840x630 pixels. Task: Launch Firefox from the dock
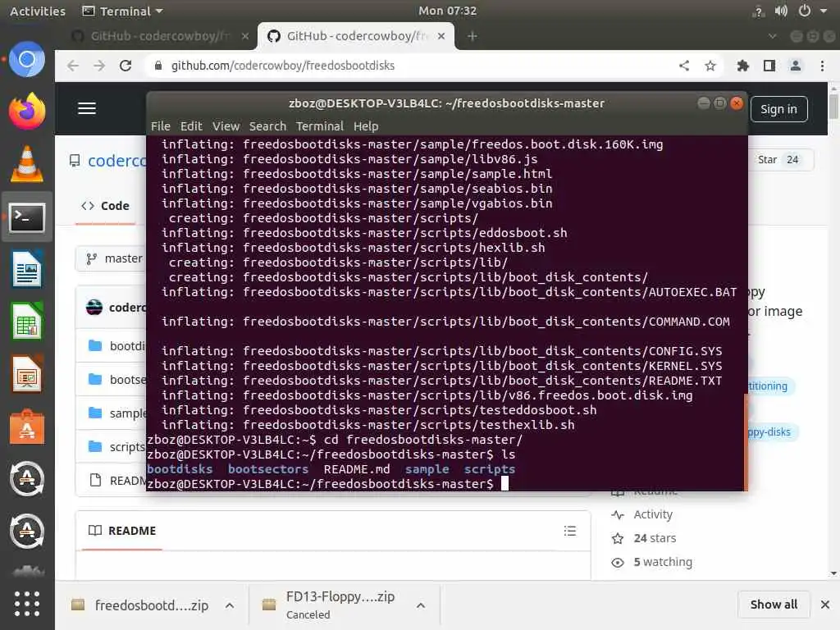coord(27,111)
